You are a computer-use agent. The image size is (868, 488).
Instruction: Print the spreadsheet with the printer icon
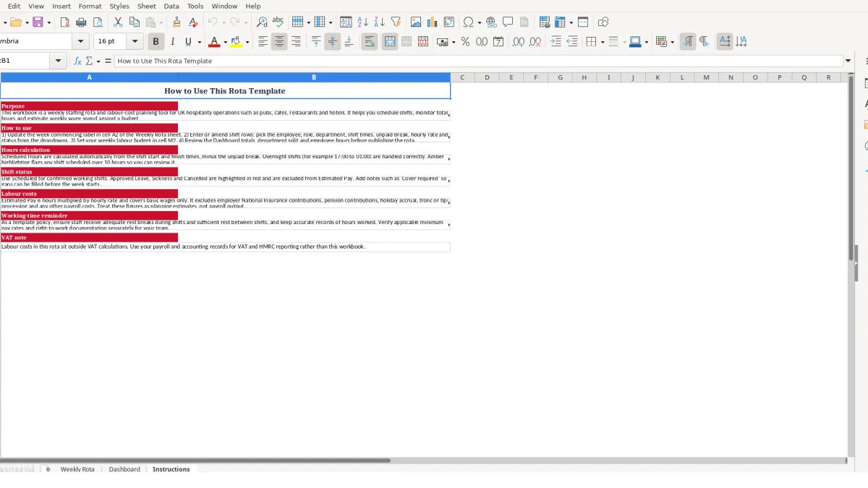(81, 22)
